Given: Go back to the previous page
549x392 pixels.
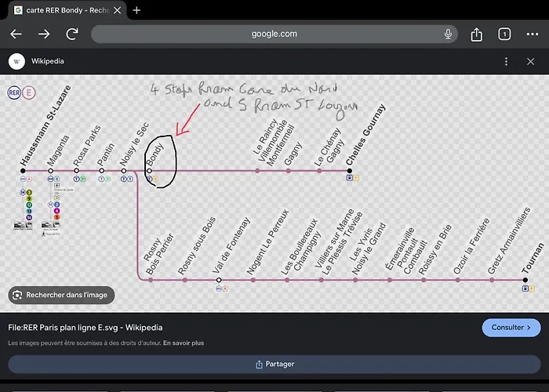Looking at the screenshot, I should (16, 34).
